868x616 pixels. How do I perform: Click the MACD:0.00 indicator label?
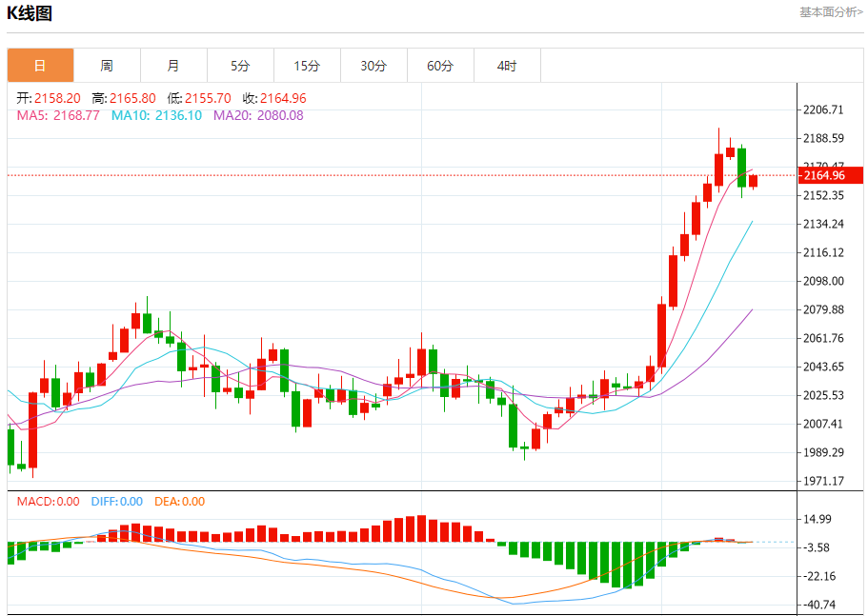[49, 502]
